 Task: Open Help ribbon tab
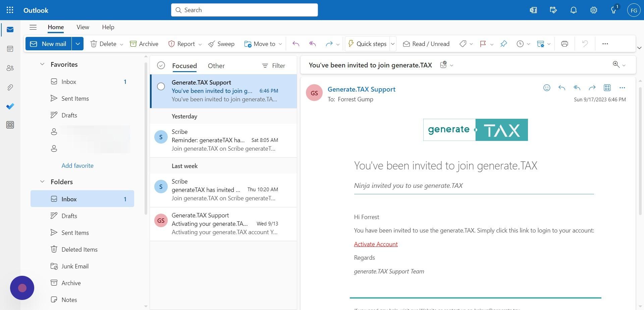(x=108, y=27)
